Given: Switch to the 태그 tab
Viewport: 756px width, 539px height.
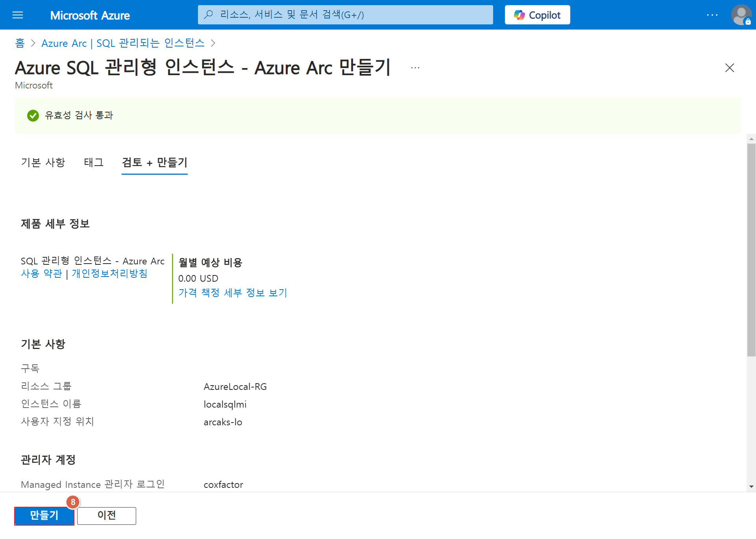Looking at the screenshot, I should (94, 162).
